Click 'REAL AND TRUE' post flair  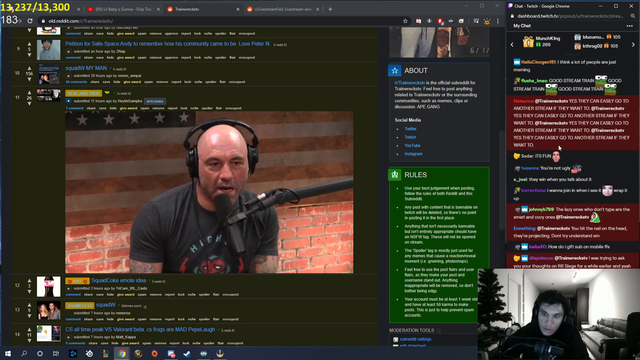coord(83,93)
